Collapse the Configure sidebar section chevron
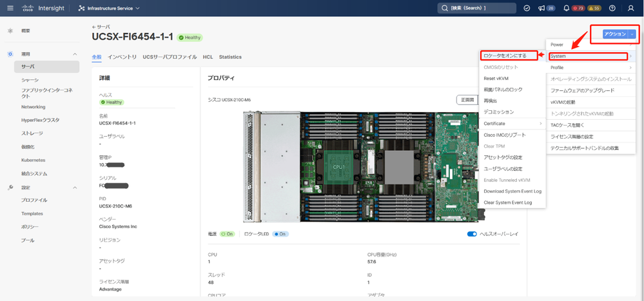Image resolution: width=644 pixels, height=301 pixels. (75, 188)
